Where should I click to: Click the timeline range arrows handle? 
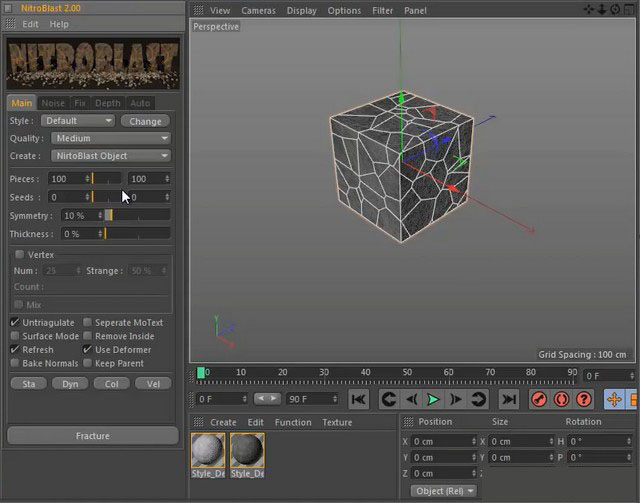(x=267, y=398)
